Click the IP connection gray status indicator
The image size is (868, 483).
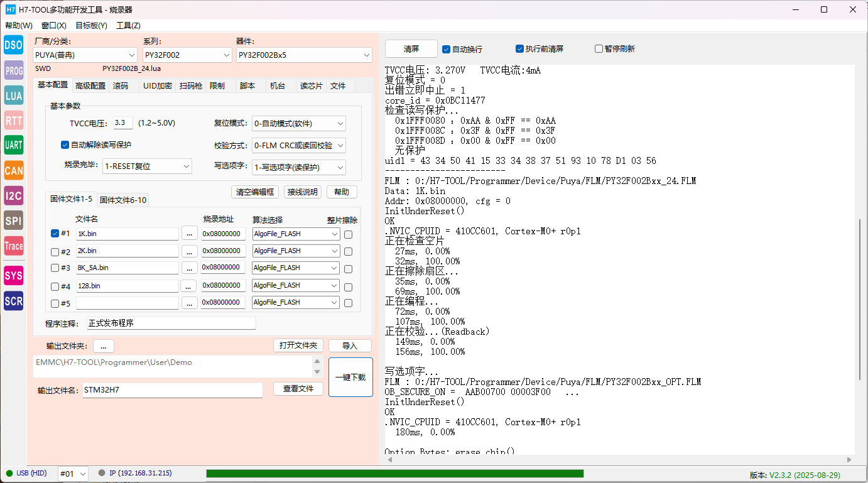pos(102,473)
